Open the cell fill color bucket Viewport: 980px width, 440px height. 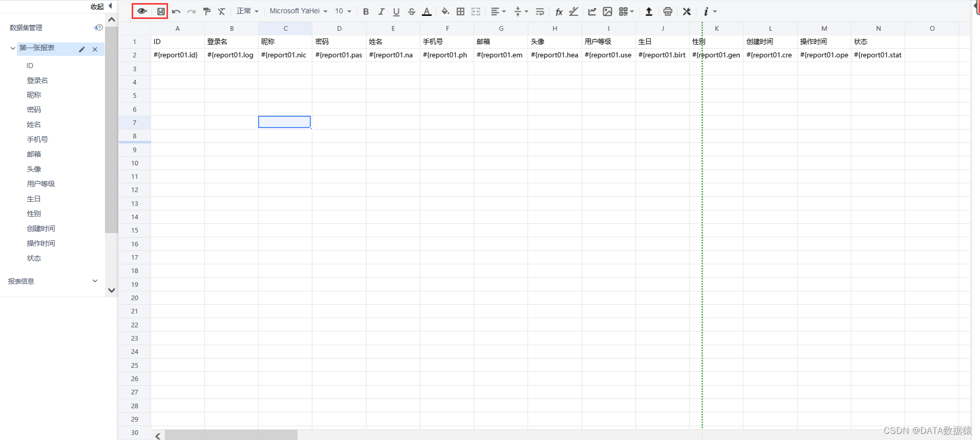pos(445,11)
